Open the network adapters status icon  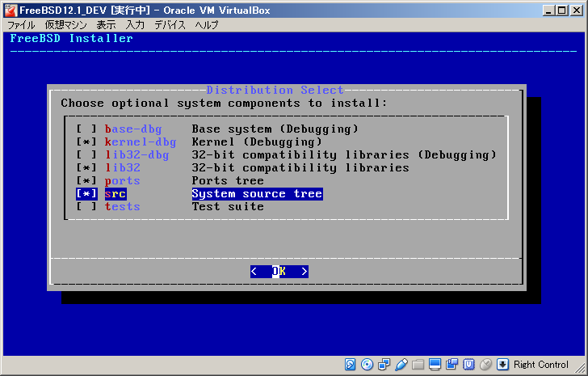pos(384,365)
